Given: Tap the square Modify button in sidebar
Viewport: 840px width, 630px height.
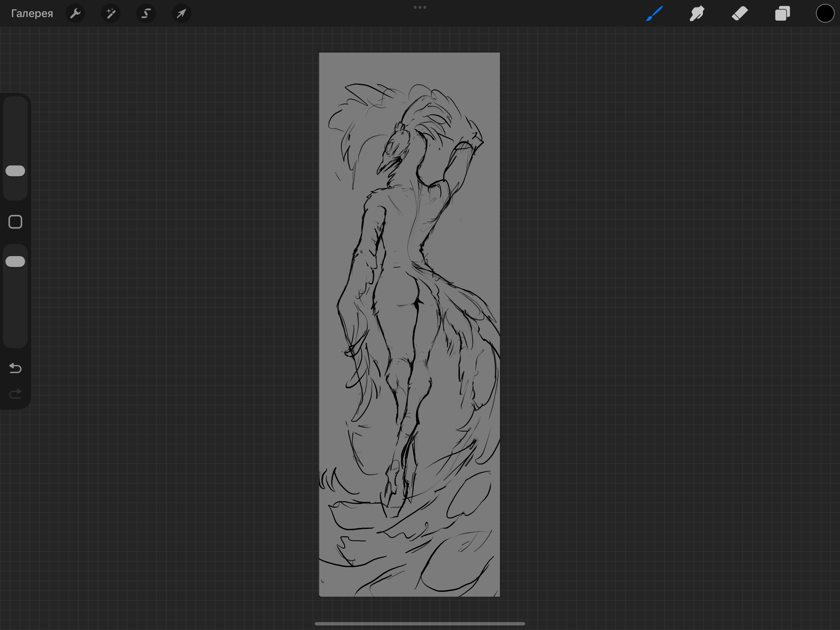Looking at the screenshot, I should pyautogui.click(x=15, y=222).
